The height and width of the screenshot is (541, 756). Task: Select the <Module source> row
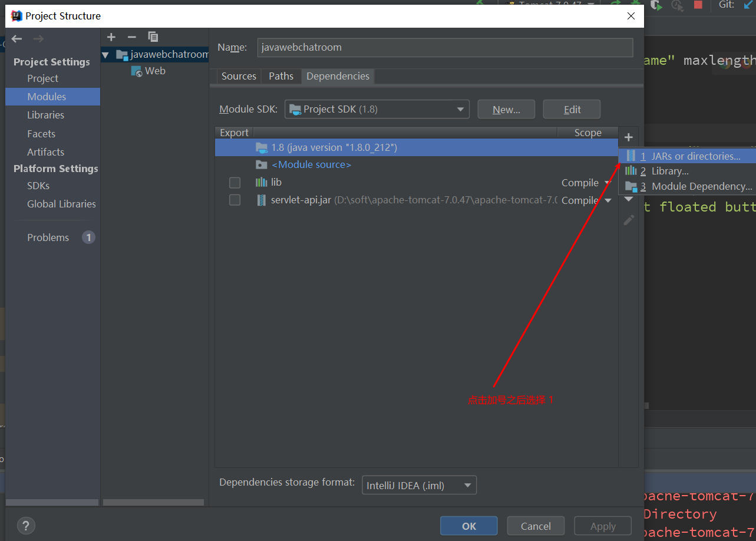point(417,164)
